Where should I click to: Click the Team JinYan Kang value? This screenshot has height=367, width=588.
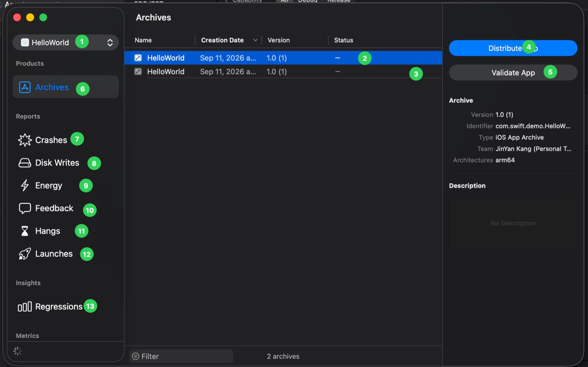533,149
